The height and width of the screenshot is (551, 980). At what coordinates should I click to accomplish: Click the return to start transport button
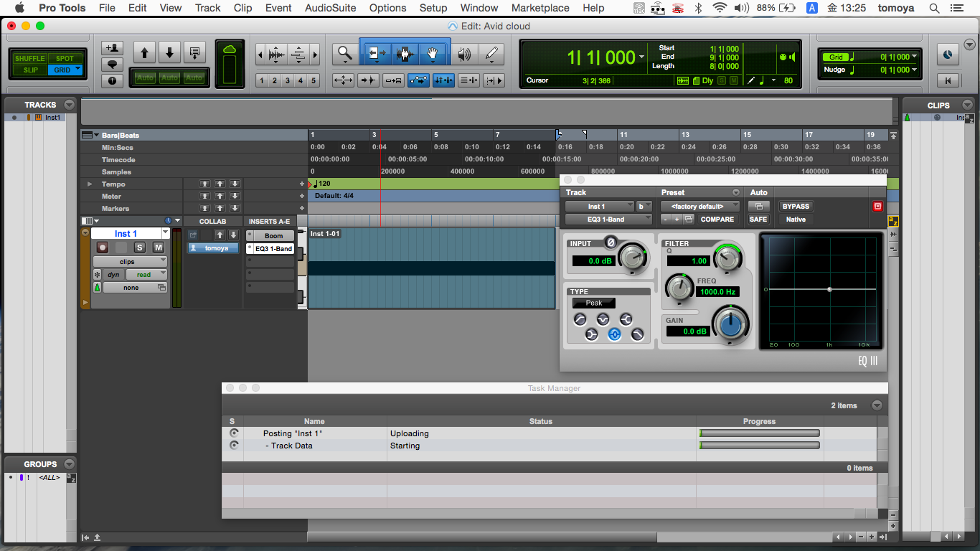948,80
